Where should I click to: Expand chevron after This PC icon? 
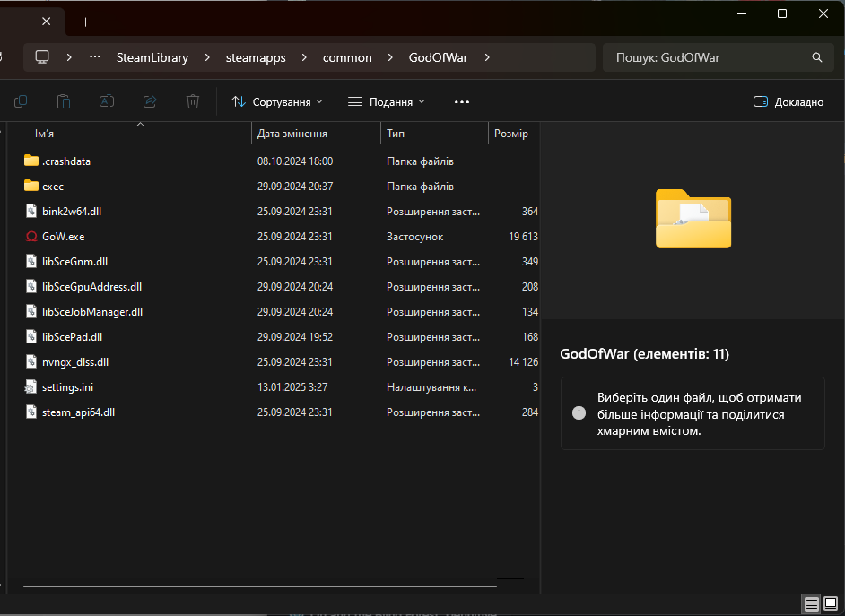(x=69, y=57)
